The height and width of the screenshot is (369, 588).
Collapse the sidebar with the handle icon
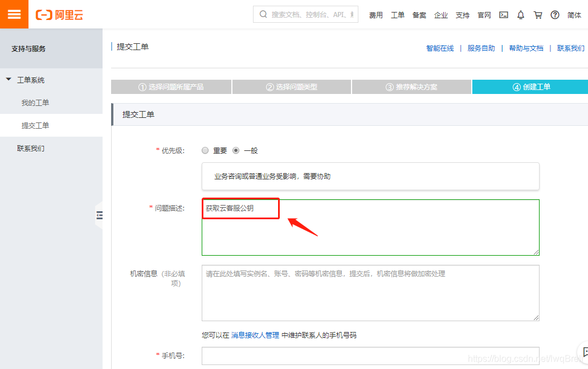[99, 215]
